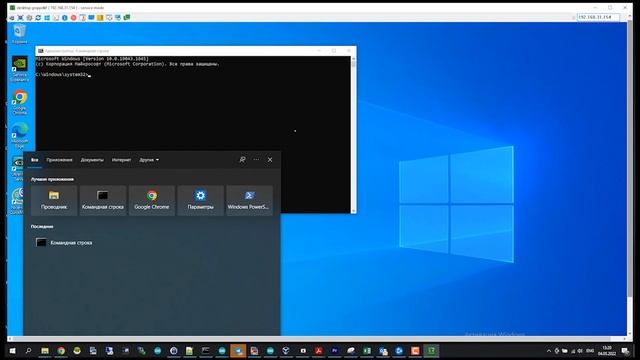Click red stop icon in remote toolbar
The width and height of the screenshot is (640, 360).
coord(73,18)
